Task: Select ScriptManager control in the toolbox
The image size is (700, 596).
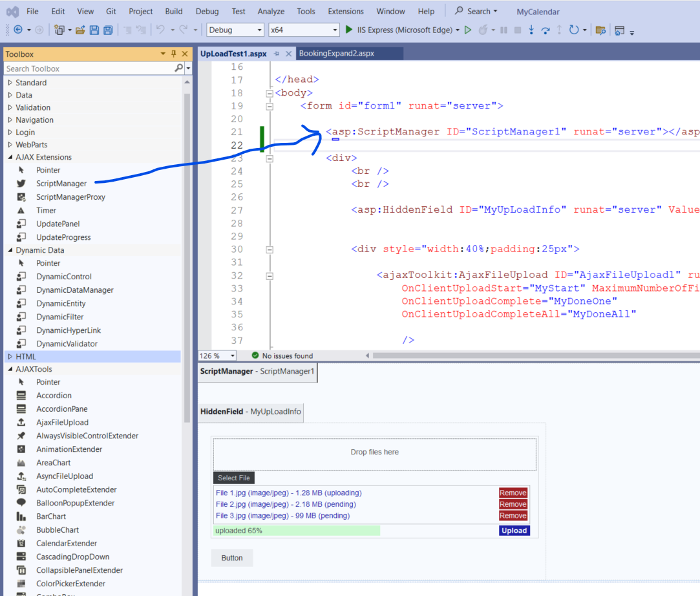Action: [x=61, y=184]
